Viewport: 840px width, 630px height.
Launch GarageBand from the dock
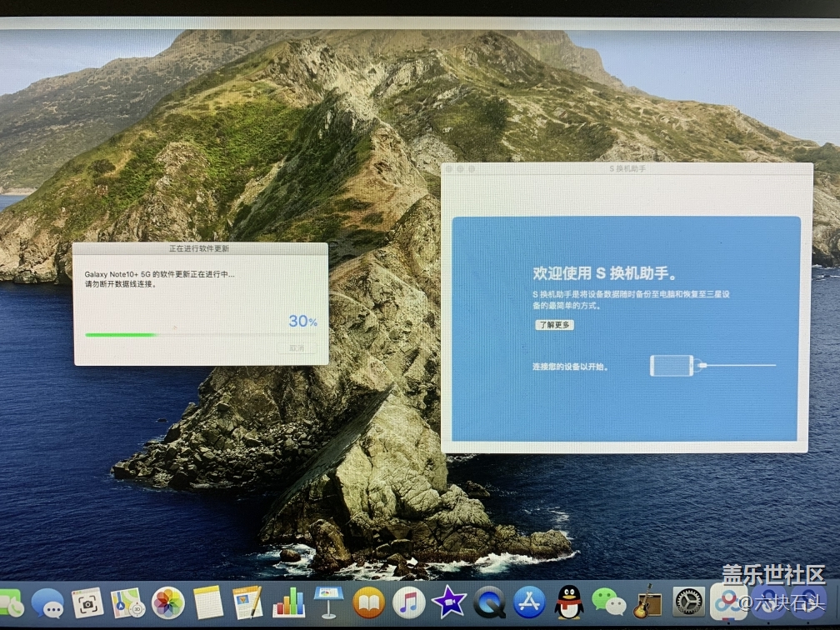(x=646, y=602)
